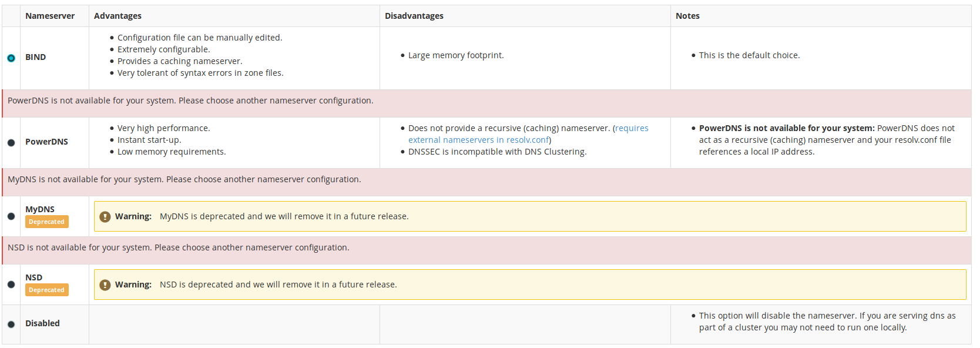The image size is (980, 348).
Task: Click the NSD not available alert banner
Action: click(179, 247)
